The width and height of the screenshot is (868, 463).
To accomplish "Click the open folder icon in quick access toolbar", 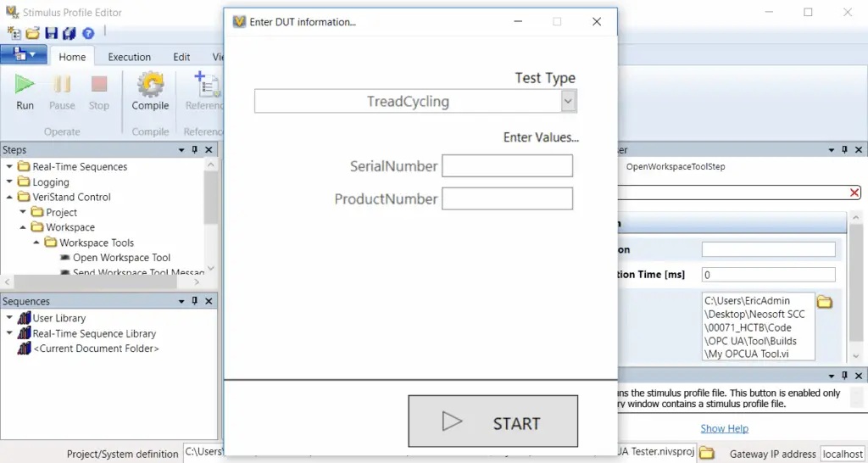I will pyautogui.click(x=33, y=34).
